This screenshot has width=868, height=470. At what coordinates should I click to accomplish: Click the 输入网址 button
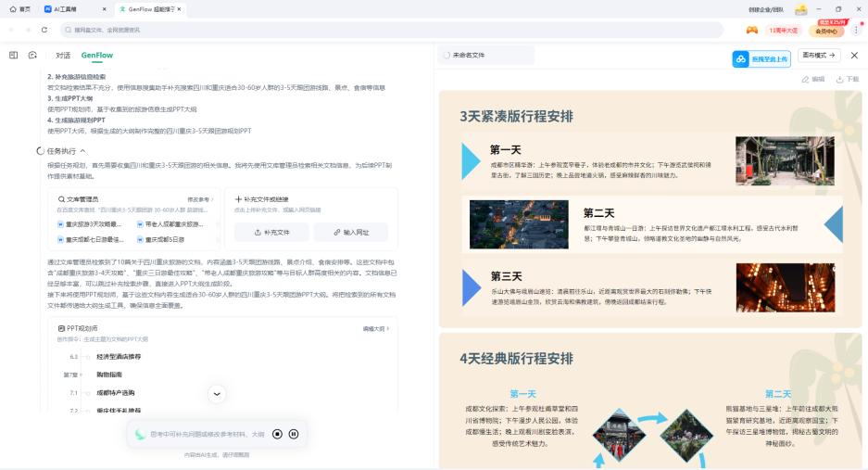coord(351,233)
